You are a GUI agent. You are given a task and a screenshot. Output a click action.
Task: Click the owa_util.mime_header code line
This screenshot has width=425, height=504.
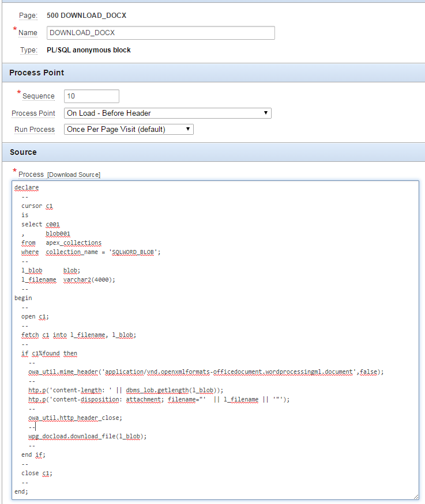point(206,372)
